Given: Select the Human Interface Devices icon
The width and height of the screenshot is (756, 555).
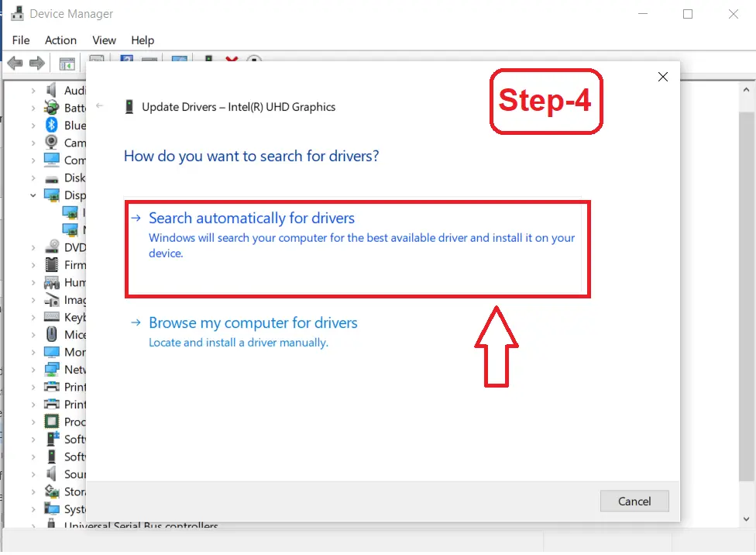Looking at the screenshot, I should tap(51, 282).
